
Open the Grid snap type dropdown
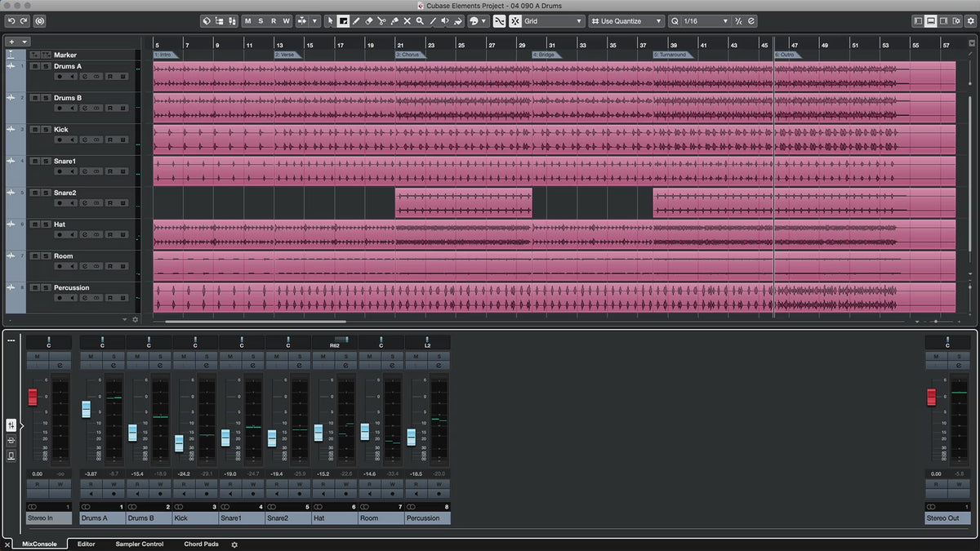pyautogui.click(x=553, y=21)
